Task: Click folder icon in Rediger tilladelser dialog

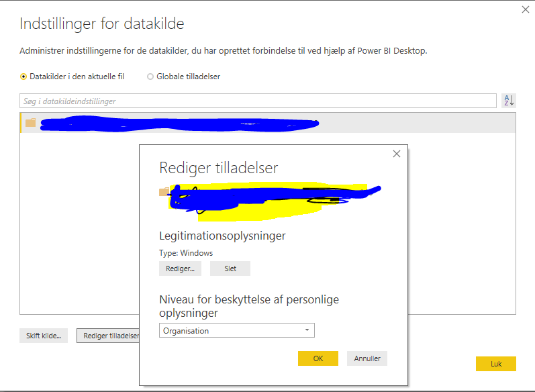Action: (164, 192)
